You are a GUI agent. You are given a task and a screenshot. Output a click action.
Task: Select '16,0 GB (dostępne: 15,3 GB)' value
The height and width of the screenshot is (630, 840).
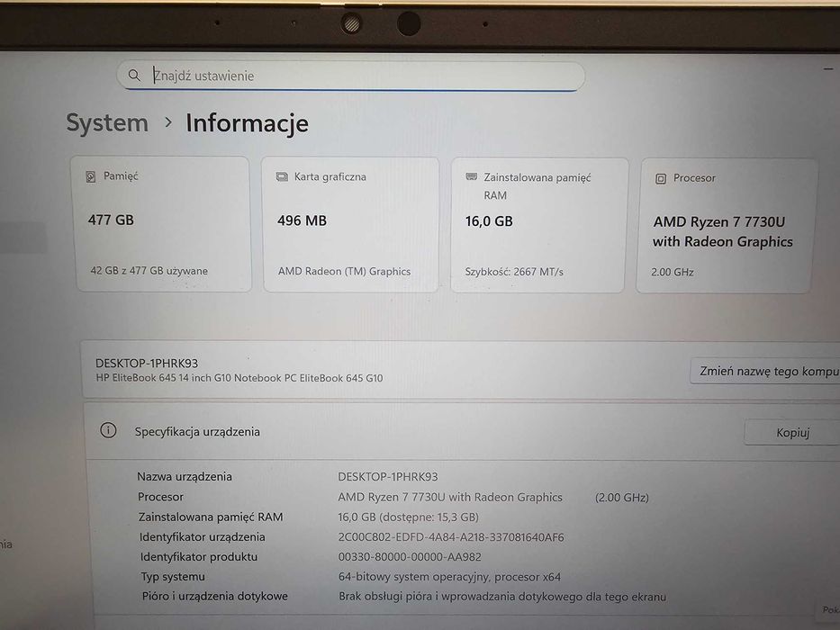tap(408, 517)
